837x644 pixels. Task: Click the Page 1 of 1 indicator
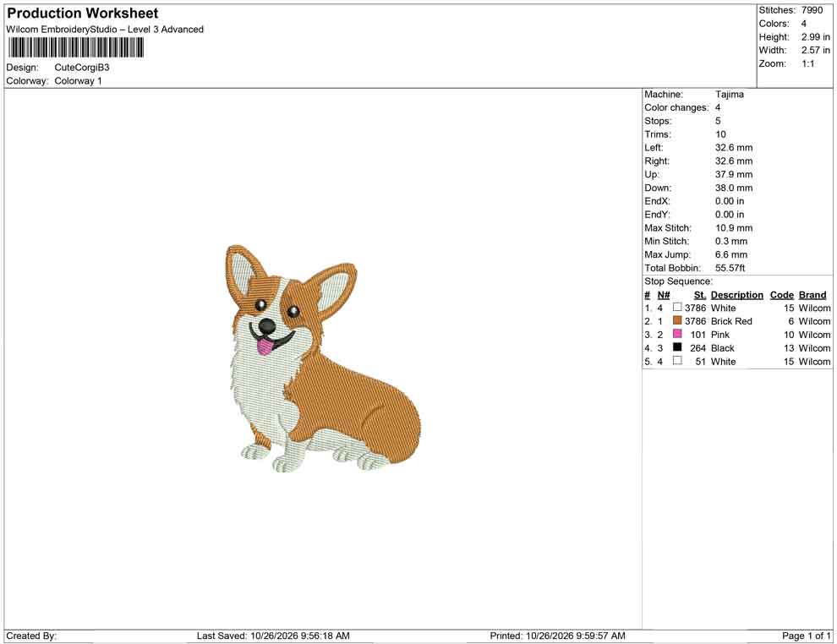click(806, 636)
